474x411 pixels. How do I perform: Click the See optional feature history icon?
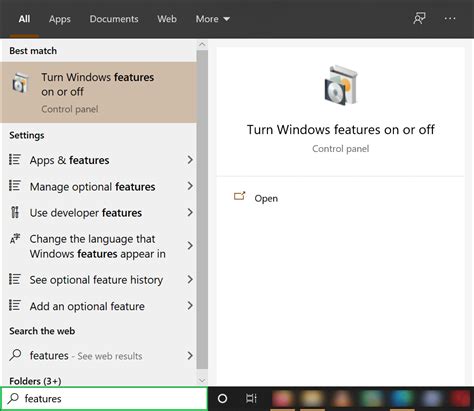pyautogui.click(x=15, y=279)
